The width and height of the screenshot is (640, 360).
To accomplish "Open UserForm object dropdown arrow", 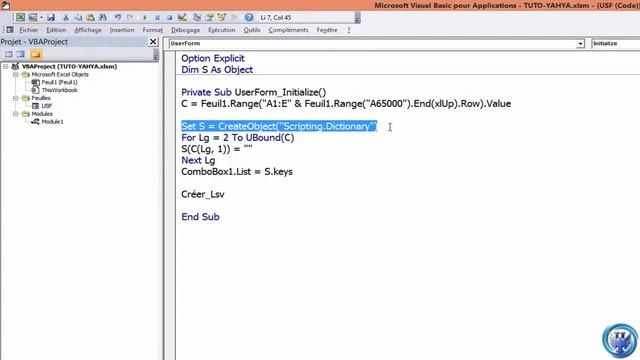I will tap(580, 44).
